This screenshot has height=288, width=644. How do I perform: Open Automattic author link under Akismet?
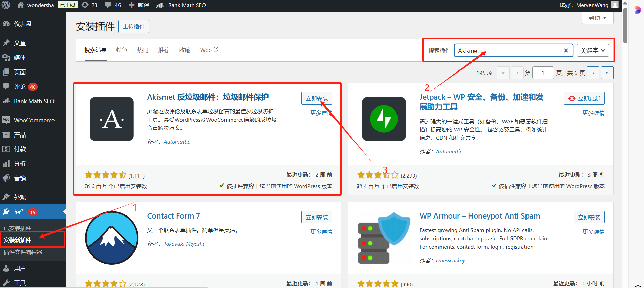(x=177, y=142)
